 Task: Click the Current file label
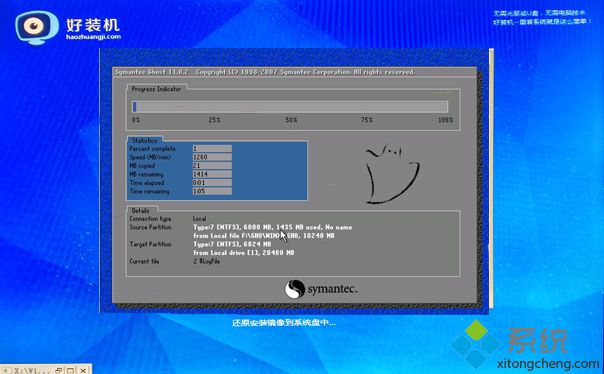144,261
